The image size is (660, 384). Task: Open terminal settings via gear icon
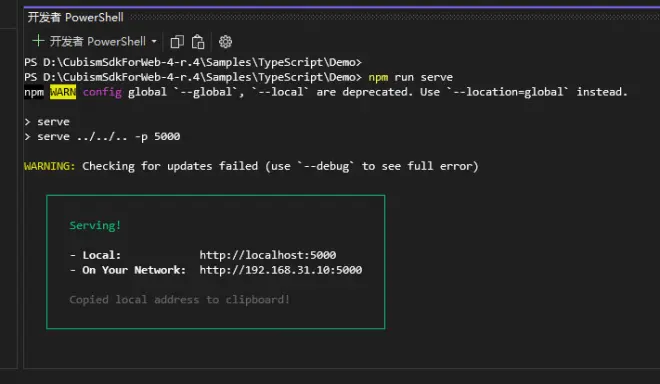(x=225, y=42)
